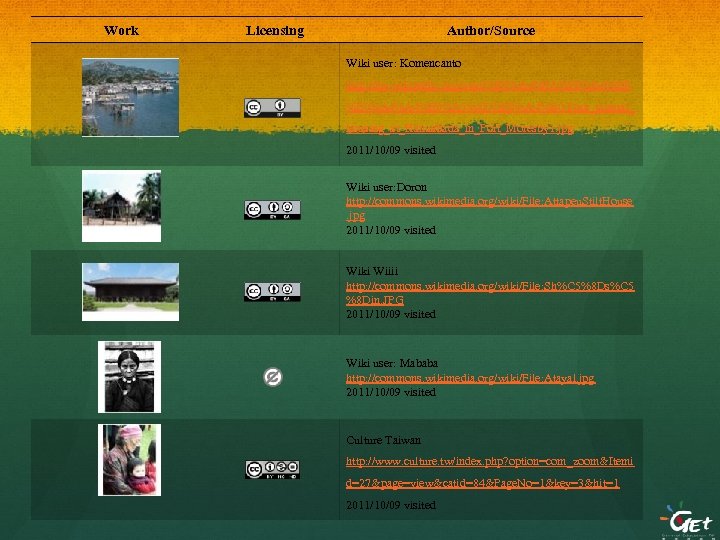
Task: Click the visited date in Komencanto row
Action: (x=391, y=150)
